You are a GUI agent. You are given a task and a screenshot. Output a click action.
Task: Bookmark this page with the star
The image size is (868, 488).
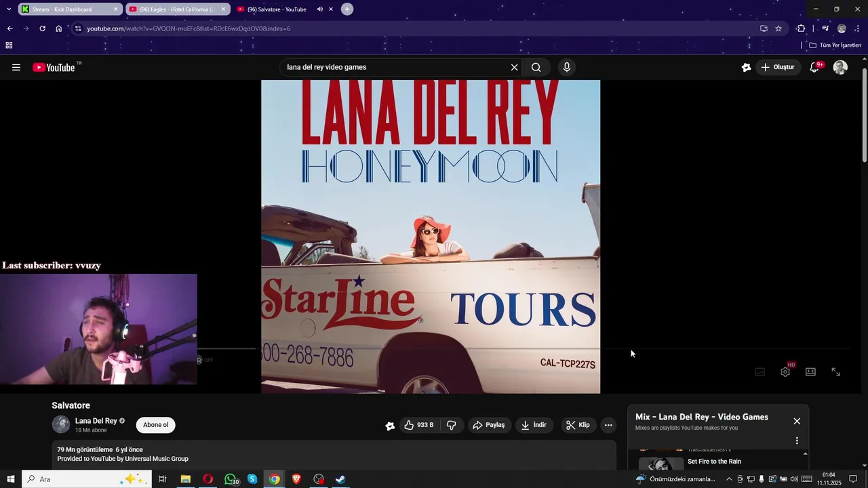(778, 28)
